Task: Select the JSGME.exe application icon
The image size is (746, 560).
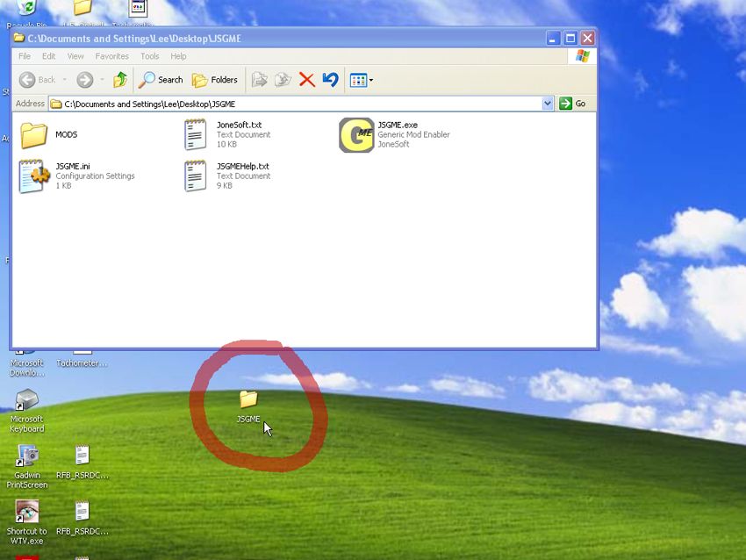Action: click(x=356, y=135)
